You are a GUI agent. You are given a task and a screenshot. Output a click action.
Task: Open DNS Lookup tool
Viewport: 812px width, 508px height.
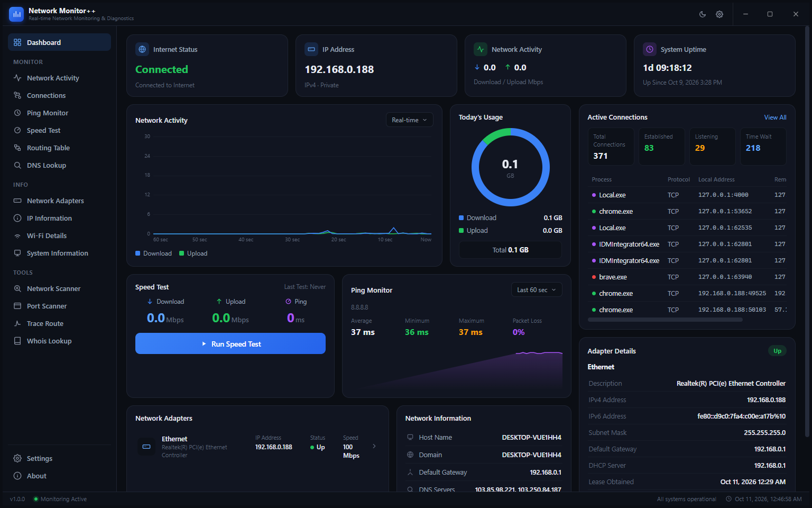coord(59,165)
